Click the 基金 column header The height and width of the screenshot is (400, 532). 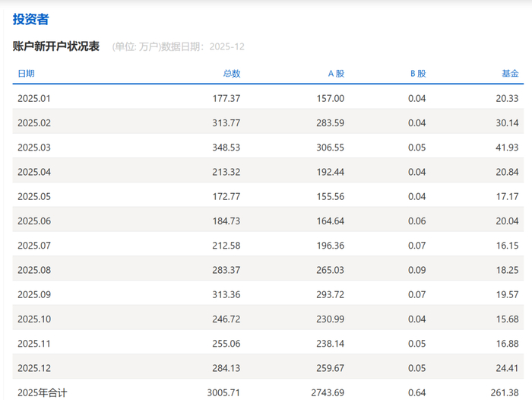pos(510,73)
